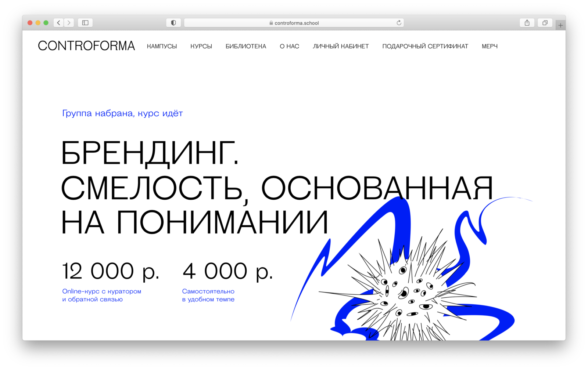Go to the КУРСЫ section
Viewport: 588px width, 370px height.
click(x=201, y=46)
